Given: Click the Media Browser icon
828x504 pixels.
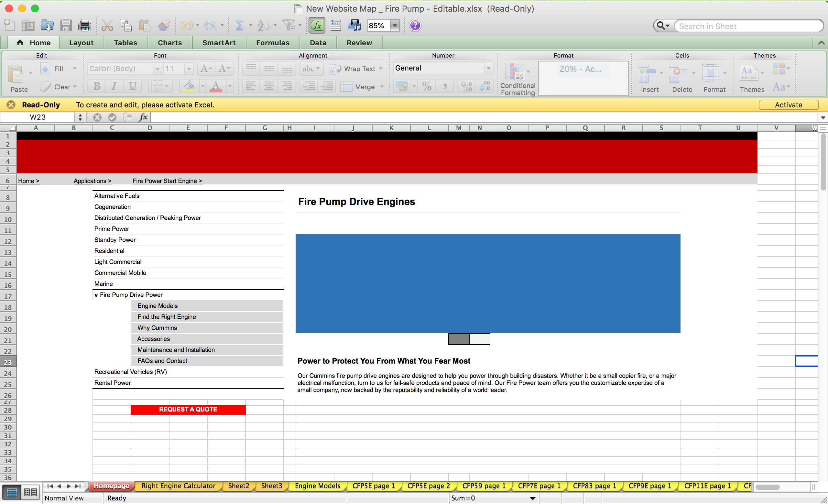Looking at the screenshot, I should click(x=354, y=25).
